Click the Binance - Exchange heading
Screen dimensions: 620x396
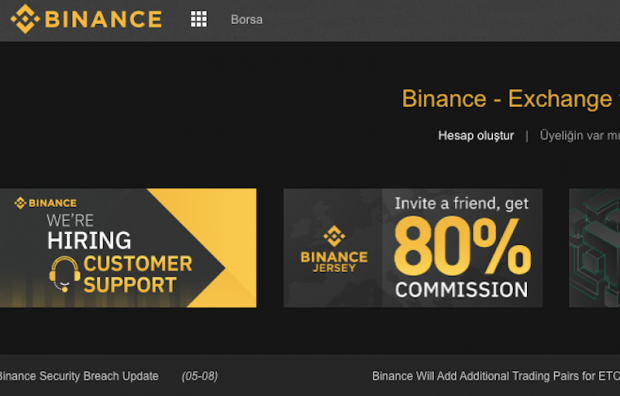(x=511, y=99)
